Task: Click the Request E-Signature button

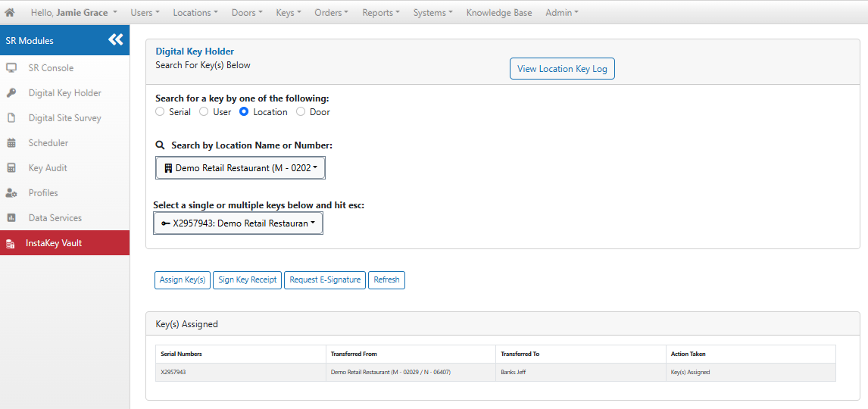Action: click(x=325, y=280)
